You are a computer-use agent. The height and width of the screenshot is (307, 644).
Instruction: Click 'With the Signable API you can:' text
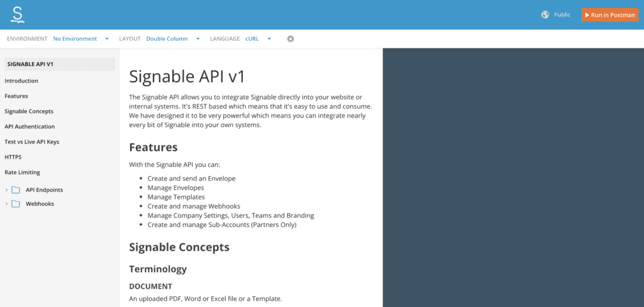point(175,165)
